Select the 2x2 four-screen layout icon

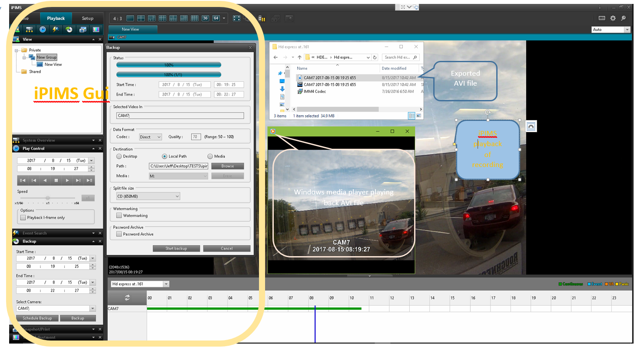141,18
